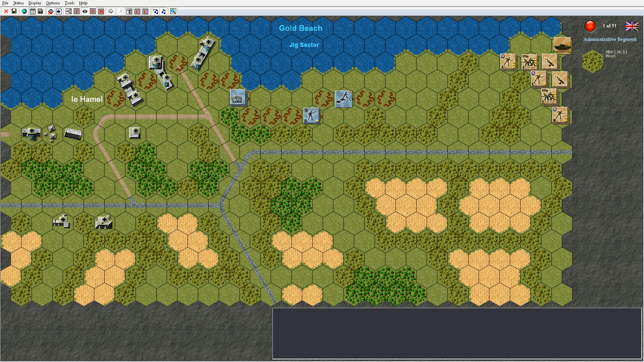Click the blue next-arrow toolbar icon
Viewport: 644px width, 362px height.
59,11
